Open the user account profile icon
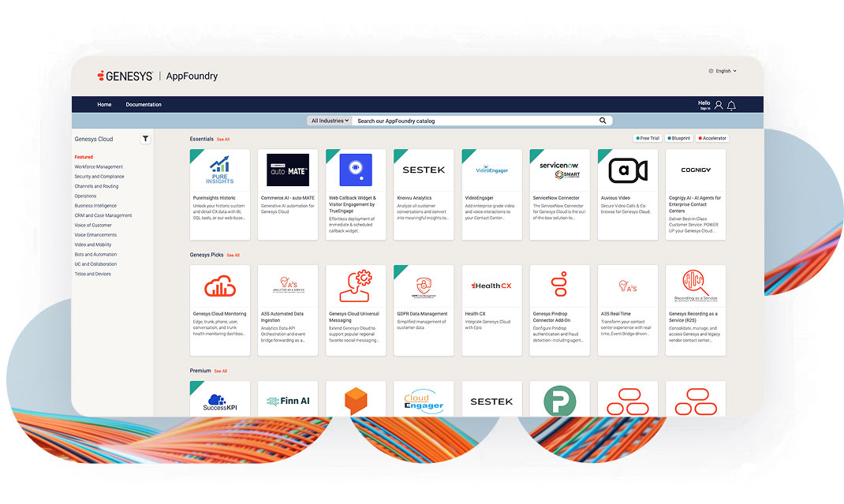The width and height of the screenshot is (844, 504). point(719,105)
